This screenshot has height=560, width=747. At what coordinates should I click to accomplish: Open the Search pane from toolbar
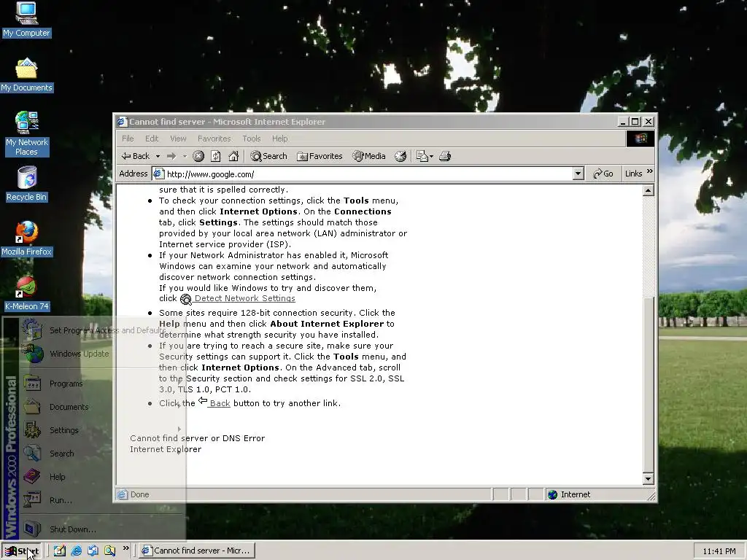pos(269,156)
